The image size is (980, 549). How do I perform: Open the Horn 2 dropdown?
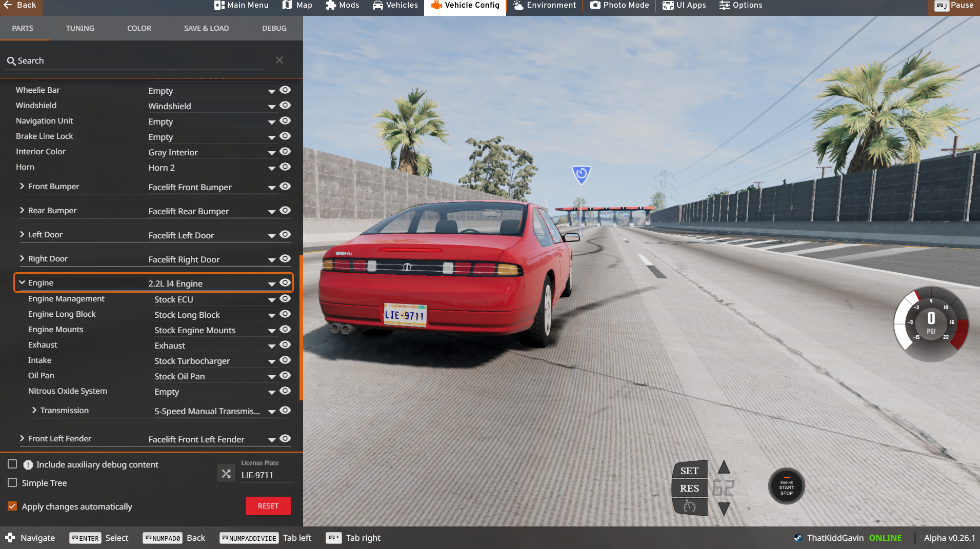[x=212, y=168]
